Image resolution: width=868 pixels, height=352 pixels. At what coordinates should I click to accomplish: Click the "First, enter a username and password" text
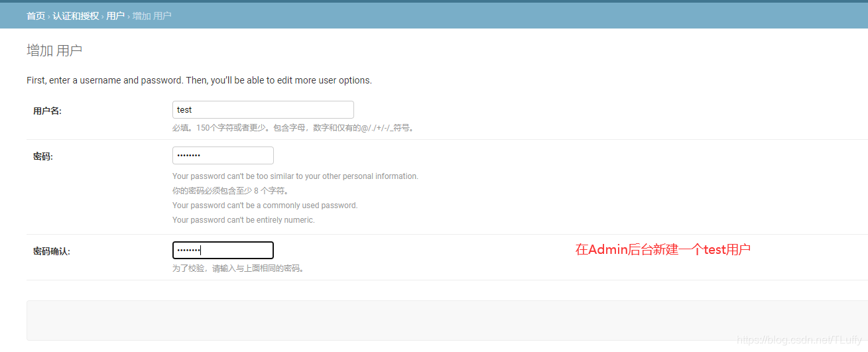click(199, 80)
